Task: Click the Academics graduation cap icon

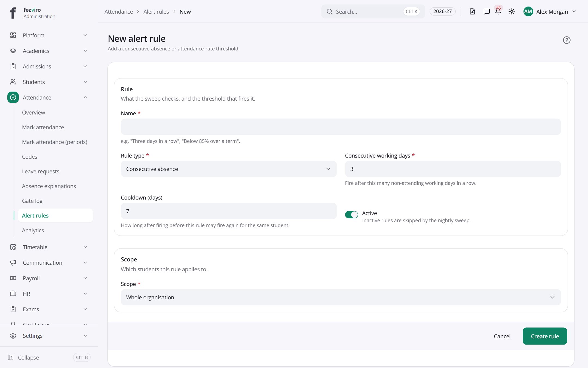Action: [x=13, y=51]
